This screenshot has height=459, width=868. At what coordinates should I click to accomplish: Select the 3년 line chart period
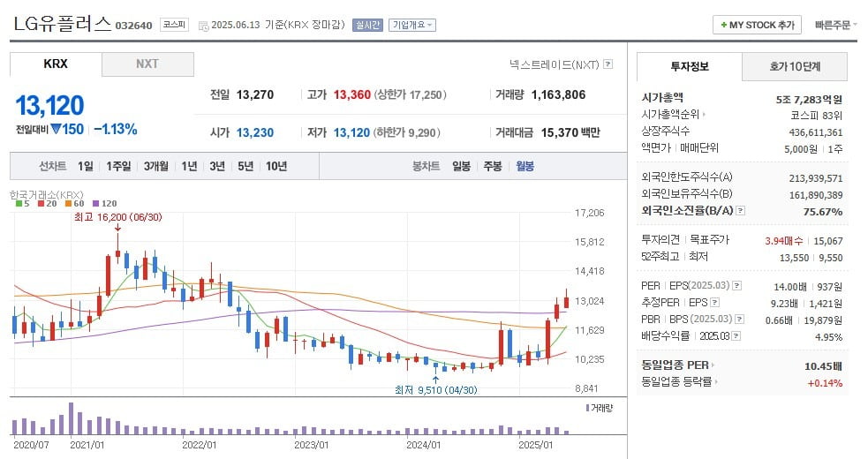tap(217, 166)
